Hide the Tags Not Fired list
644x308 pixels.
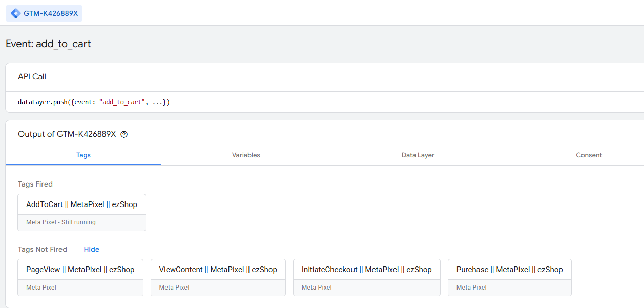pos(92,249)
